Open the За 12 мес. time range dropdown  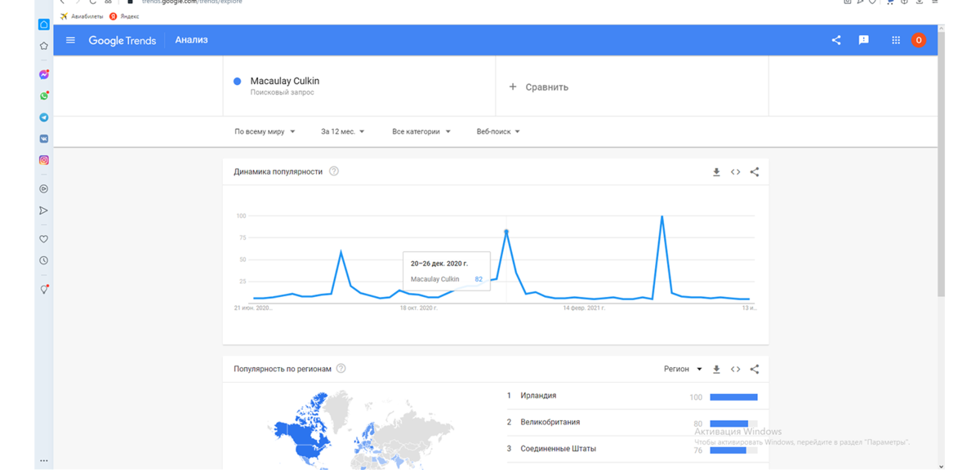(343, 131)
